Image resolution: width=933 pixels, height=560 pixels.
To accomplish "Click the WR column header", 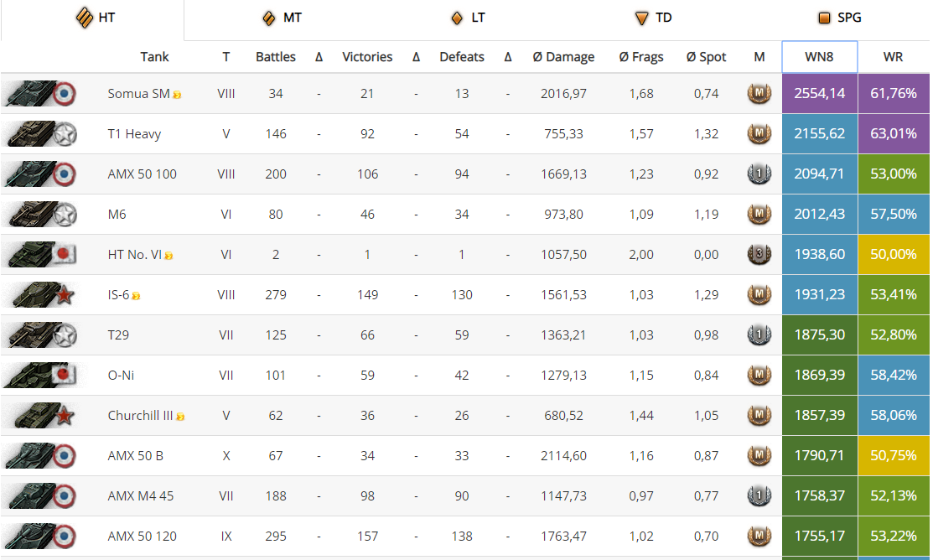I will pyautogui.click(x=893, y=56).
